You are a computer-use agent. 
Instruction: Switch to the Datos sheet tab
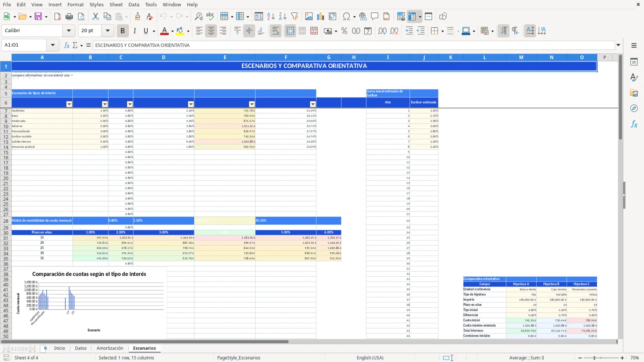click(x=80, y=348)
